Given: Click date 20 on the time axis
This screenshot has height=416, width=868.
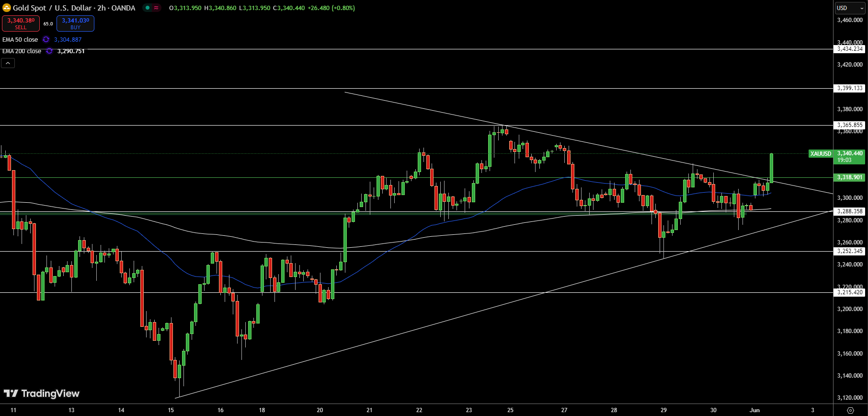Looking at the screenshot, I should point(320,410).
